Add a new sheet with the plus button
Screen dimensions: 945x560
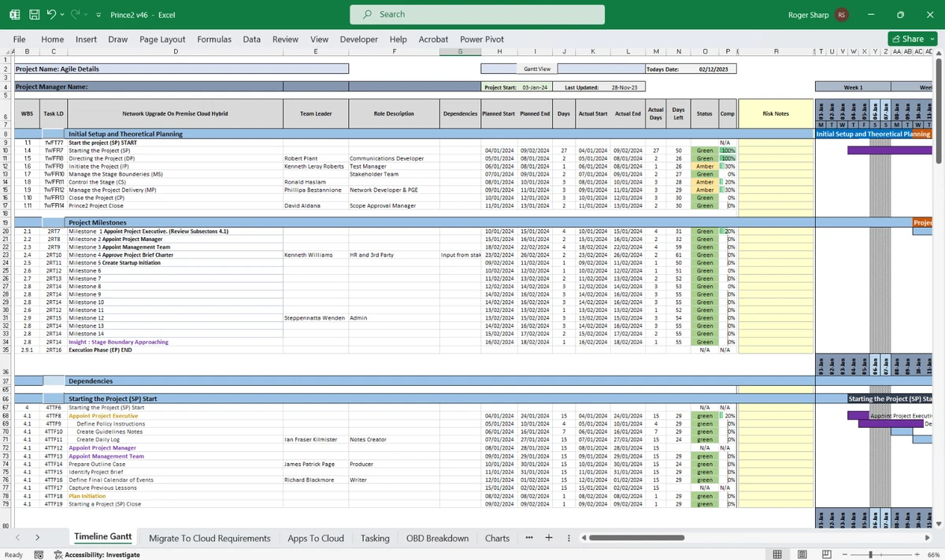point(548,538)
